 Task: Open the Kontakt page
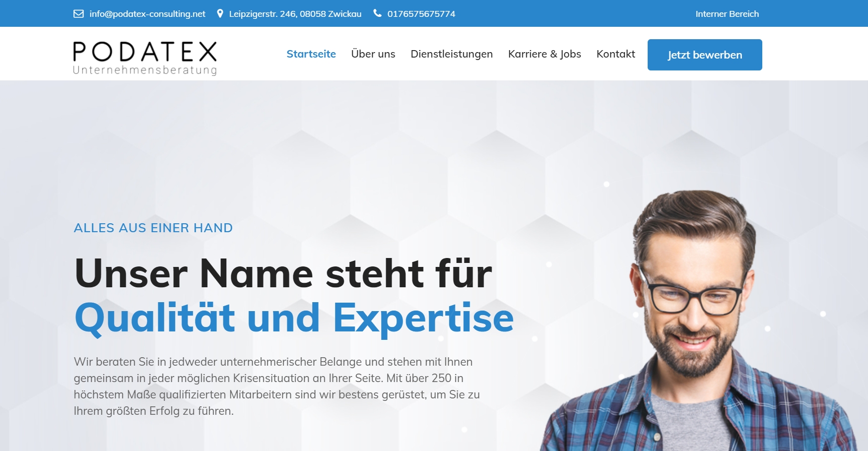point(616,54)
